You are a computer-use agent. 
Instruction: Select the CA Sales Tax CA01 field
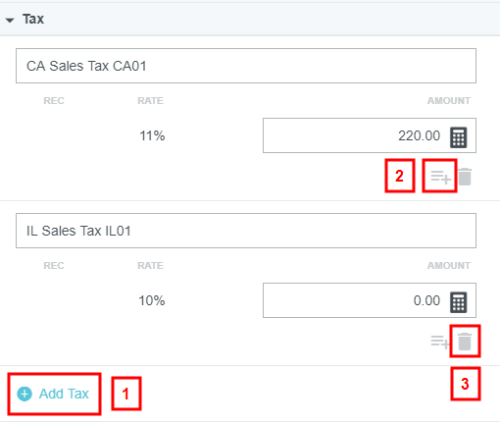pyautogui.click(x=246, y=66)
